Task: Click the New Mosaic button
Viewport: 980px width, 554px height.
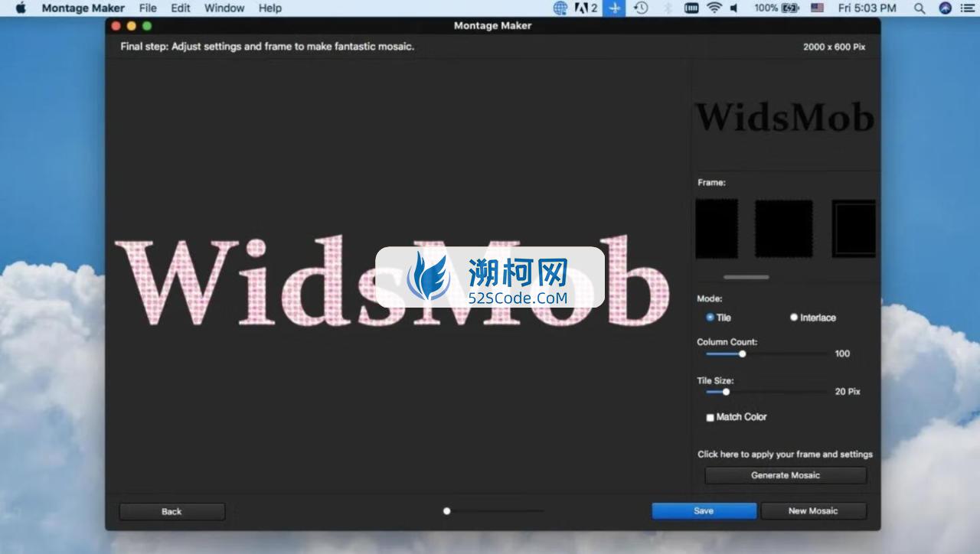Action: coord(813,511)
